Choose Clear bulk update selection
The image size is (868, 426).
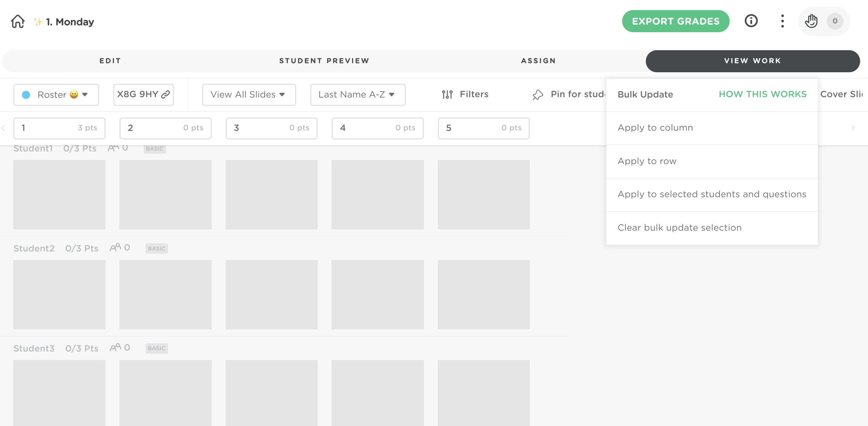(x=679, y=228)
